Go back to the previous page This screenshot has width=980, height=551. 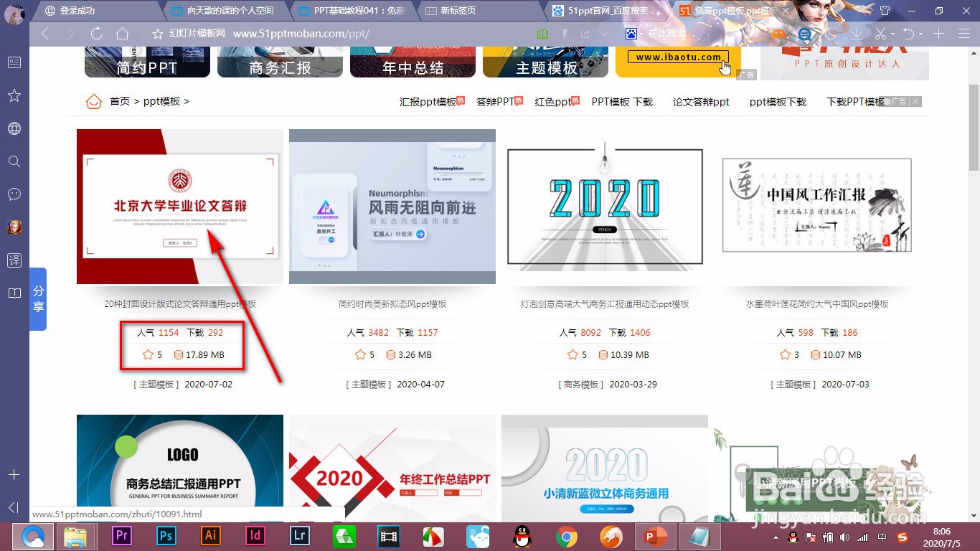(45, 34)
